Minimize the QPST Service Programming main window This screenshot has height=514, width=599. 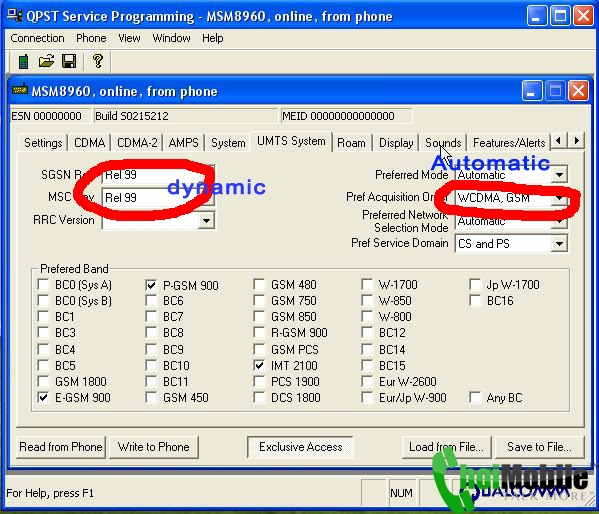coord(536,16)
